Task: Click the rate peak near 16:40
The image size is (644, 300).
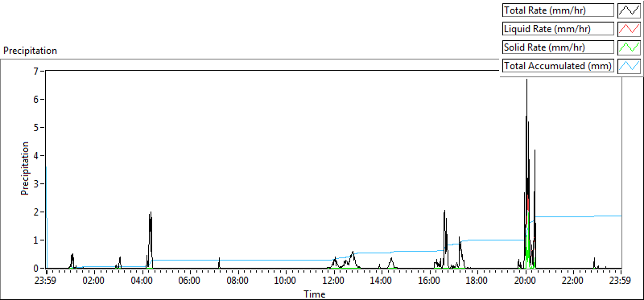Action: pyautogui.click(x=444, y=212)
